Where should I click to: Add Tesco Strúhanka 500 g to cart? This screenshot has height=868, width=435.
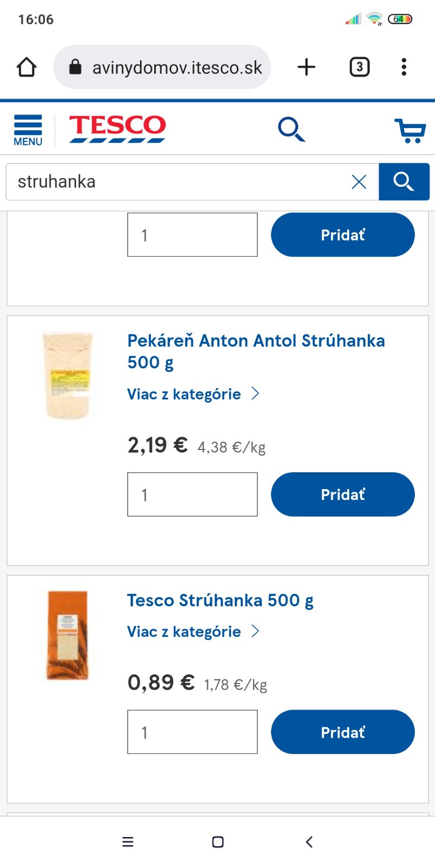(343, 732)
